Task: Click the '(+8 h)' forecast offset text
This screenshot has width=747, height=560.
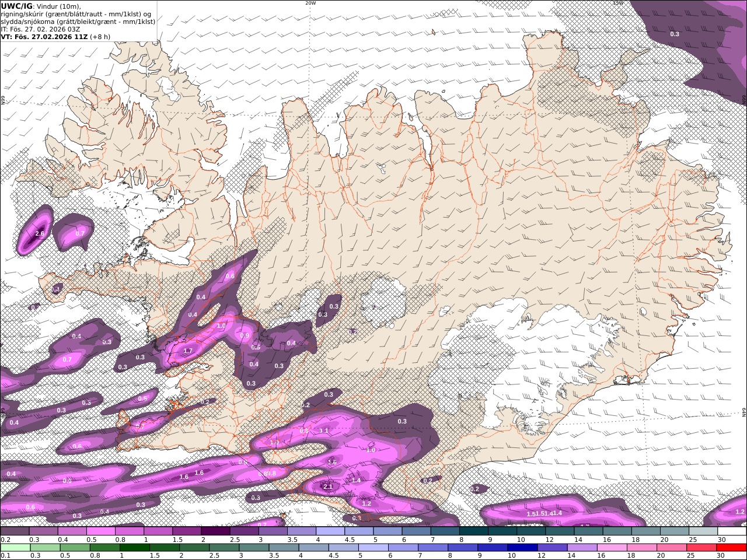Action: 100,36
